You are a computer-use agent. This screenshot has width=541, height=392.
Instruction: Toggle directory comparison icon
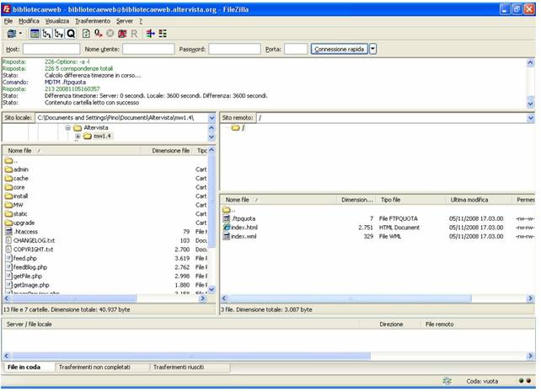pyautogui.click(x=163, y=34)
